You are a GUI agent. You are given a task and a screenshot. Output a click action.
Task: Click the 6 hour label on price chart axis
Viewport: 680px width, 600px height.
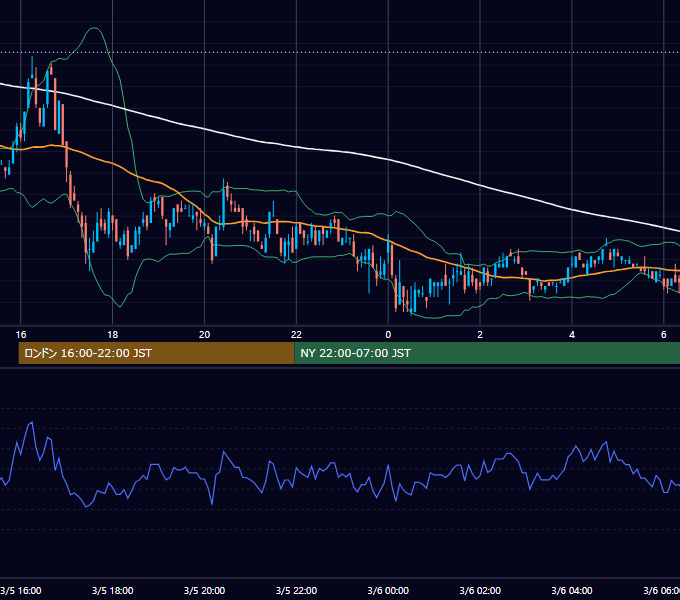(x=664, y=335)
